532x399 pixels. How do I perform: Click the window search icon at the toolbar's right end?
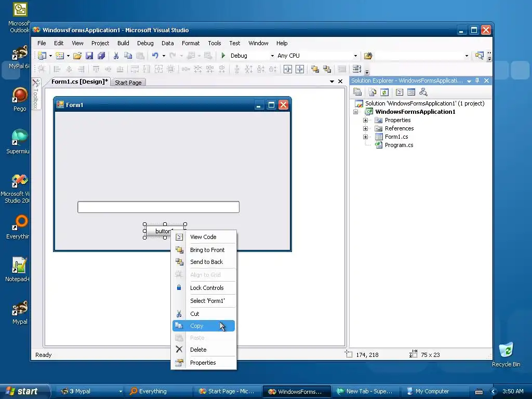[479, 56]
